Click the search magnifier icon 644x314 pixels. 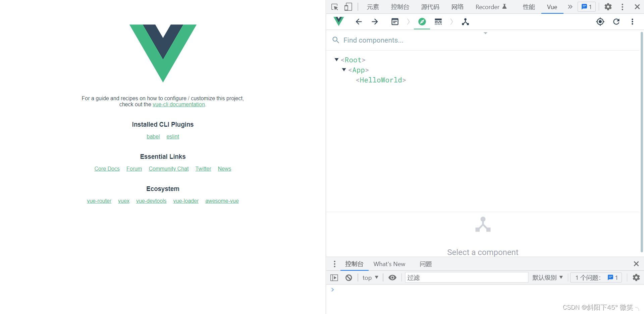[335, 40]
